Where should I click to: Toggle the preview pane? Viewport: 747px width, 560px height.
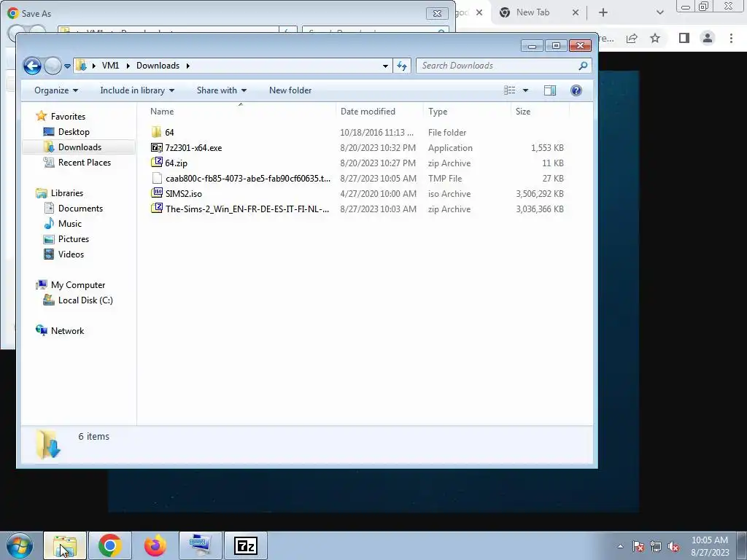point(550,90)
